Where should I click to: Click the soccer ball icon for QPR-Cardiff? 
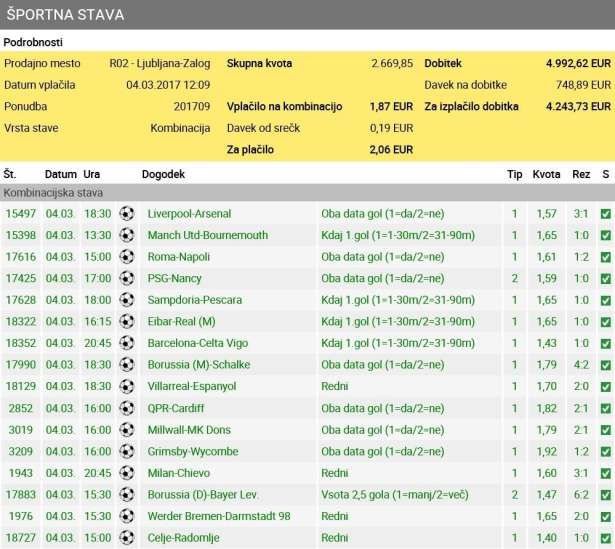click(127, 408)
